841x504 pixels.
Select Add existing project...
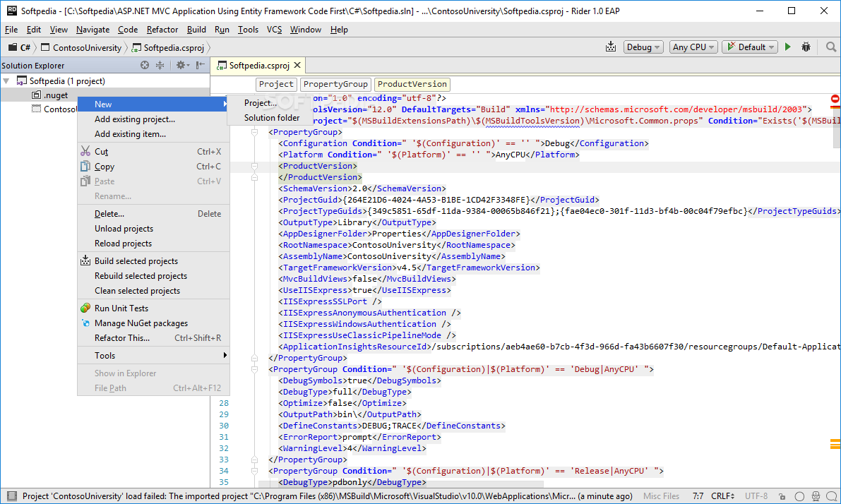click(x=153, y=119)
